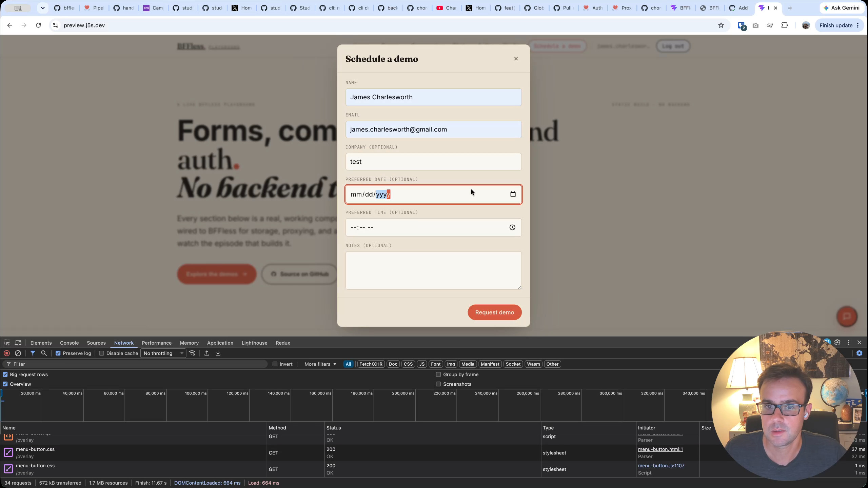This screenshot has width=868, height=488.
Task: Bookmark this page with the star icon
Action: [721, 25]
